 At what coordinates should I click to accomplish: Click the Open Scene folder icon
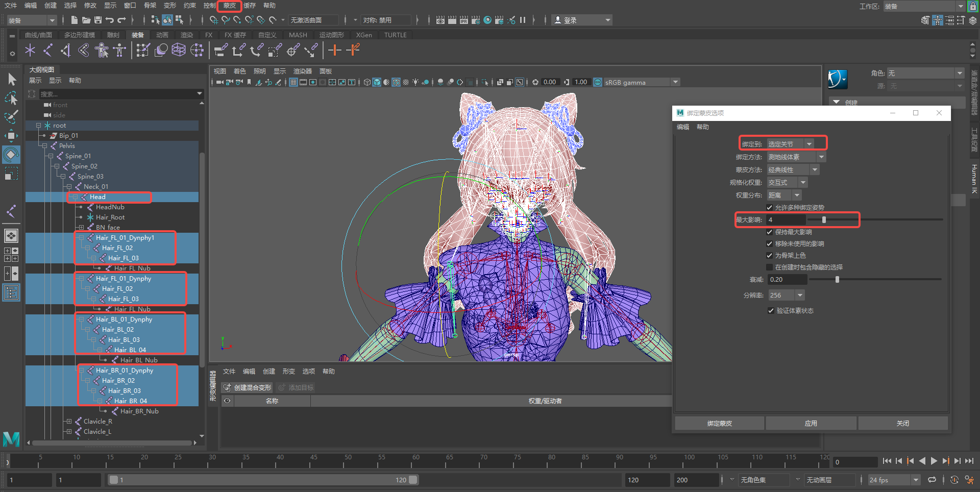click(86, 20)
